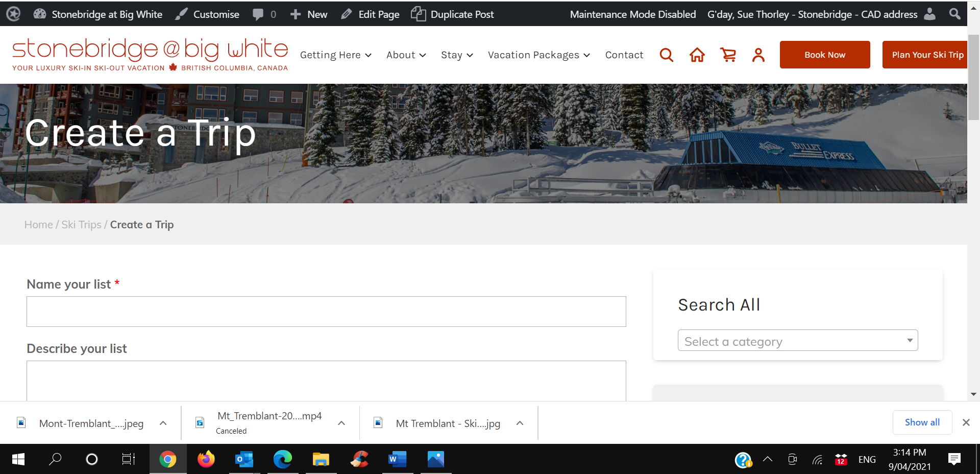Open the Select a category dropdown
Screen dimensions: 980x474
(x=798, y=340)
